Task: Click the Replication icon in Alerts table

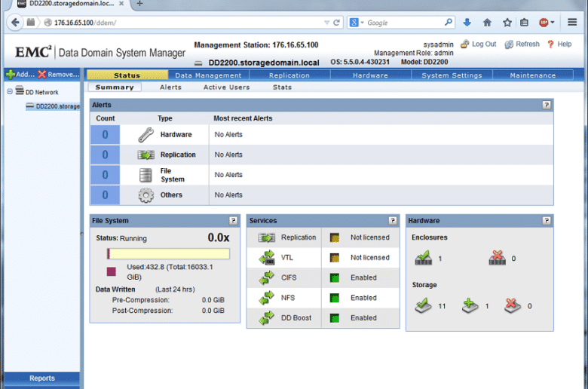Action: pyautogui.click(x=146, y=155)
